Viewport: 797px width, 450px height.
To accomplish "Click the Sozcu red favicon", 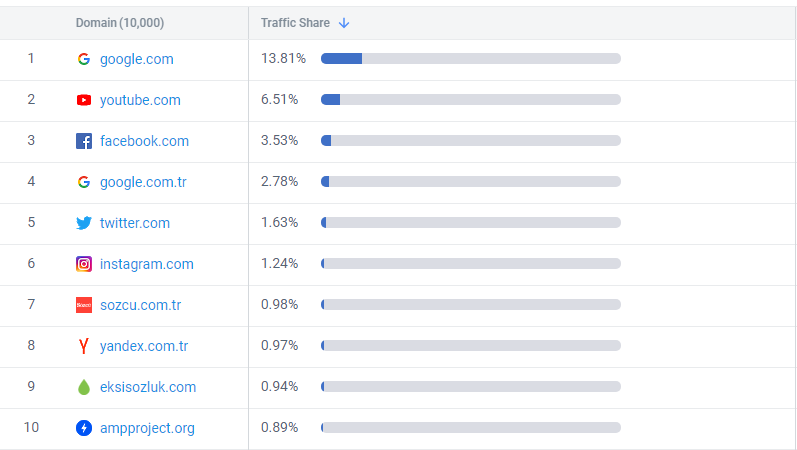I will point(84,305).
